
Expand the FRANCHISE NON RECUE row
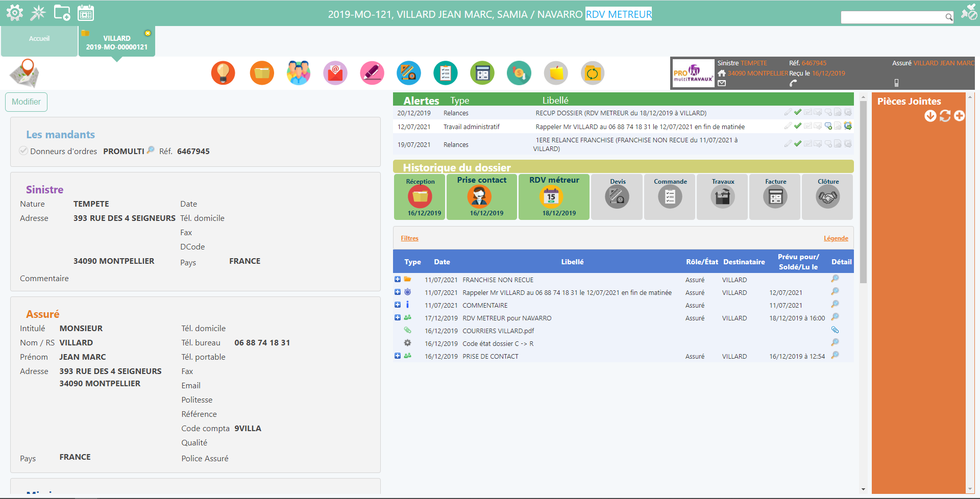(x=398, y=280)
